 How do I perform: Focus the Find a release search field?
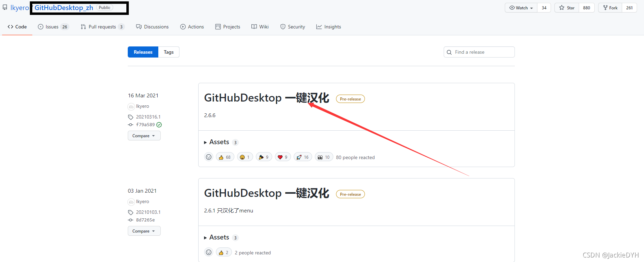479,52
